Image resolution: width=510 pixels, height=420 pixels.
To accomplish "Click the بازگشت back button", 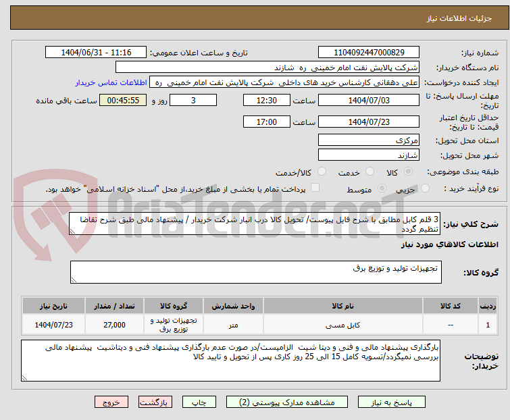I will coord(155,402).
